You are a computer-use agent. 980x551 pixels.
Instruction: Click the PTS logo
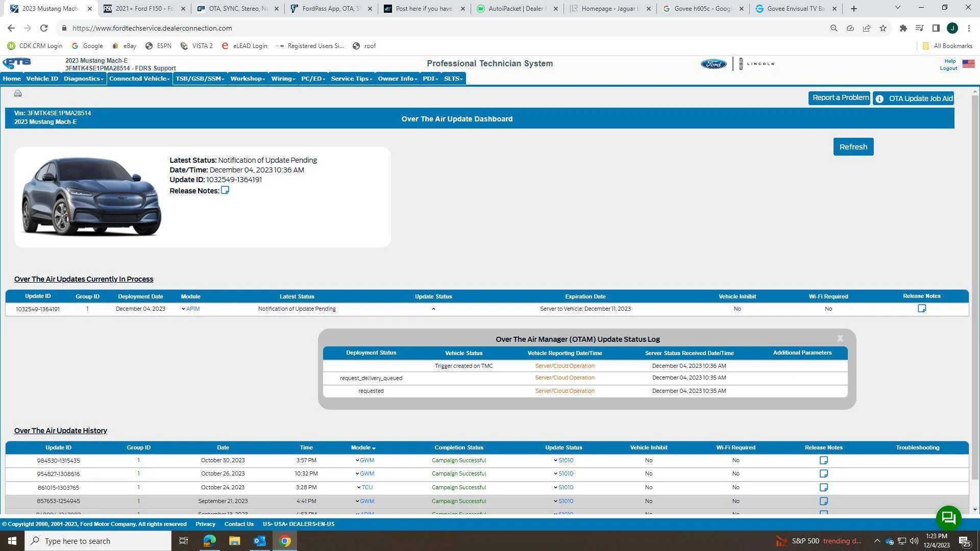point(17,63)
